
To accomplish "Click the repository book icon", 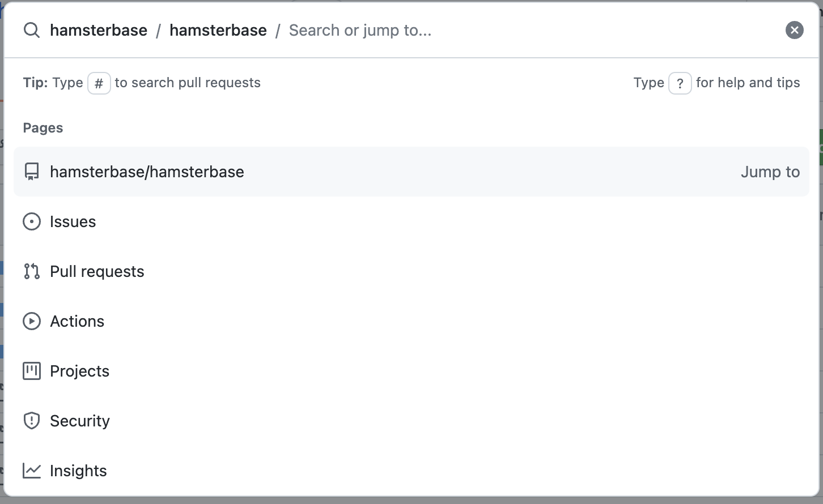I will pos(32,171).
